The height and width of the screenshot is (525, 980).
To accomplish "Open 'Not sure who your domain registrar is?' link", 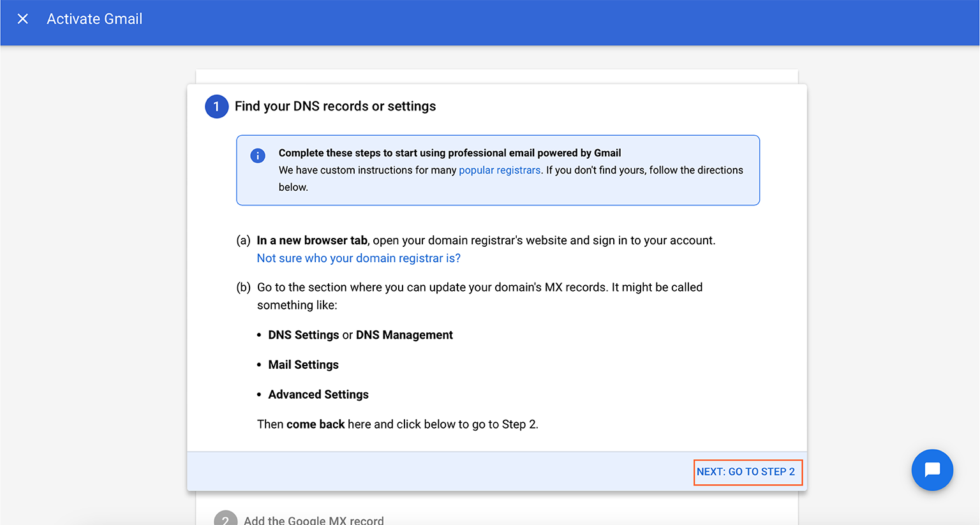I will pos(359,258).
